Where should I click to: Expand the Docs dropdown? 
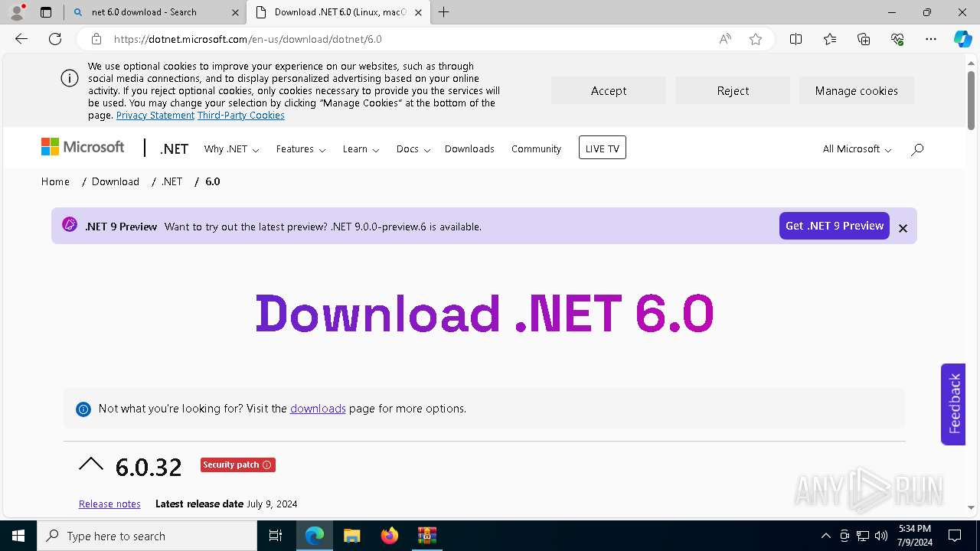click(x=413, y=149)
